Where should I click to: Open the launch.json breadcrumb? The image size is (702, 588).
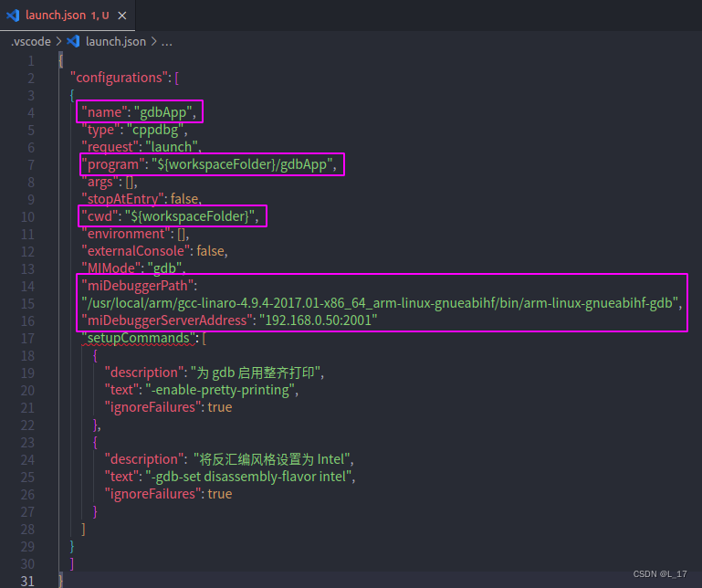114,41
